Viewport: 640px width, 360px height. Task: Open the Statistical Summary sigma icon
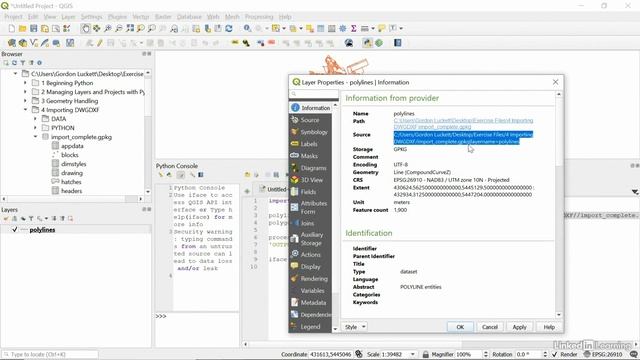click(353, 28)
